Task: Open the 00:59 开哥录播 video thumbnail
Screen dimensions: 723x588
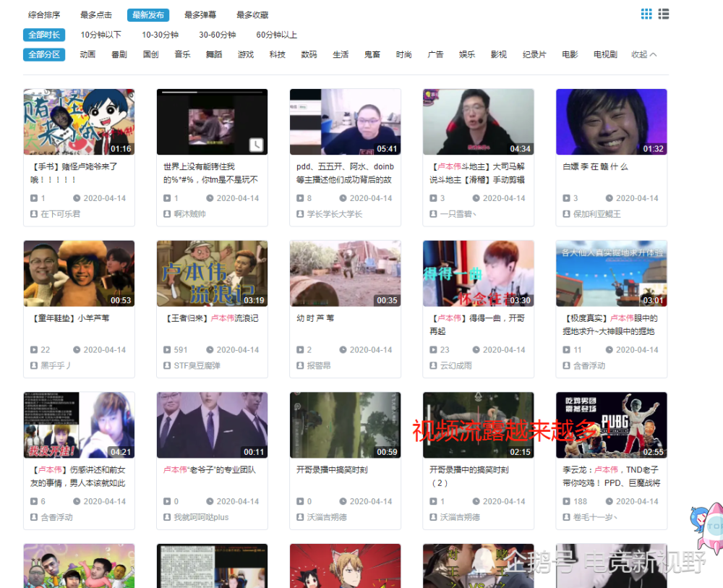Action: pos(346,425)
